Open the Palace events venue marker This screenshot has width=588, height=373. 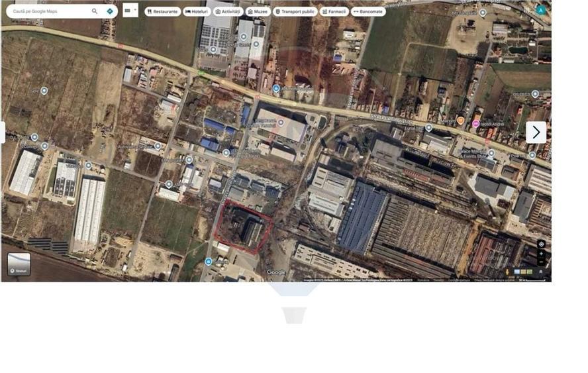pos(491,153)
